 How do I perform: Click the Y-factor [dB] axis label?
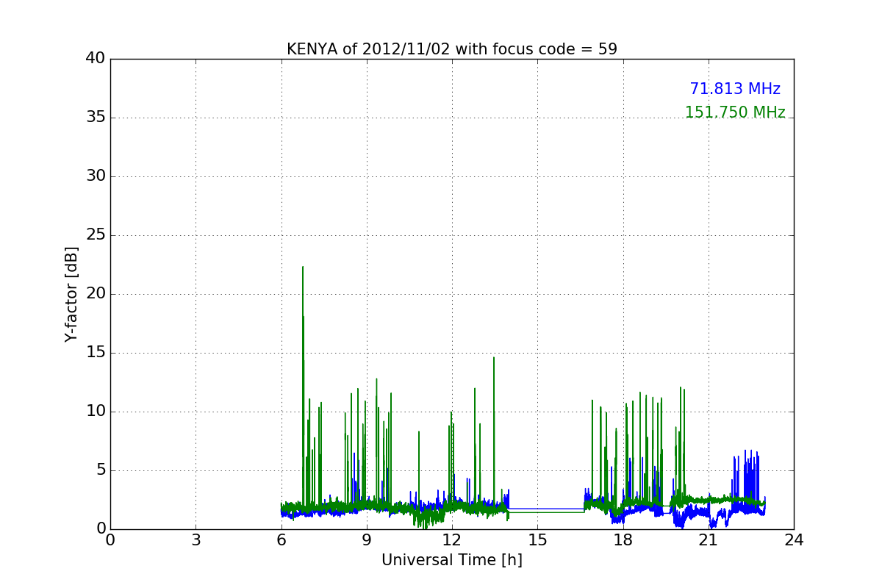pos(71,294)
